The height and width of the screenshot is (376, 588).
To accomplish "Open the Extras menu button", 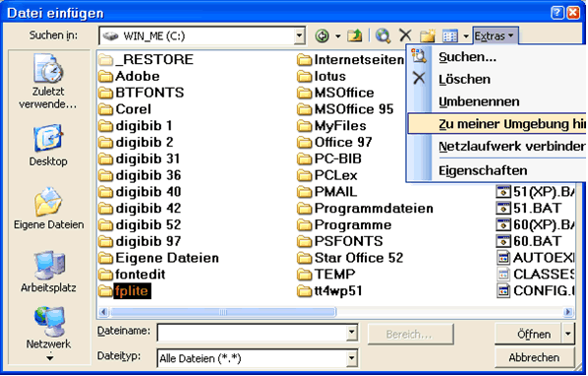I will [495, 36].
